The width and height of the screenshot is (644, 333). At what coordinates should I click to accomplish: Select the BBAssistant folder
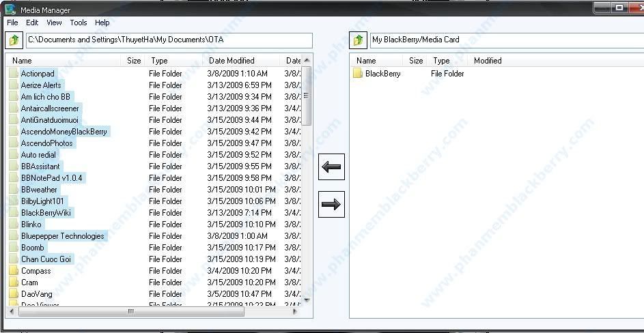[x=41, y=166]
